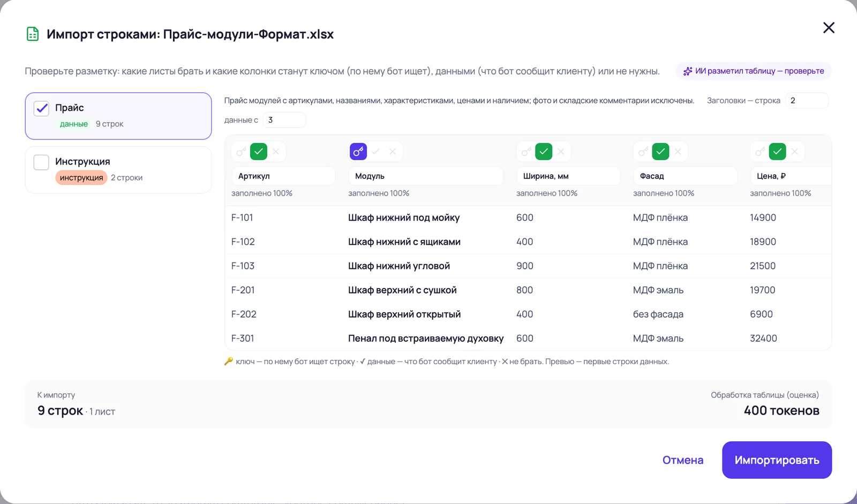Click the spreadsheet file icon in title

33,34
